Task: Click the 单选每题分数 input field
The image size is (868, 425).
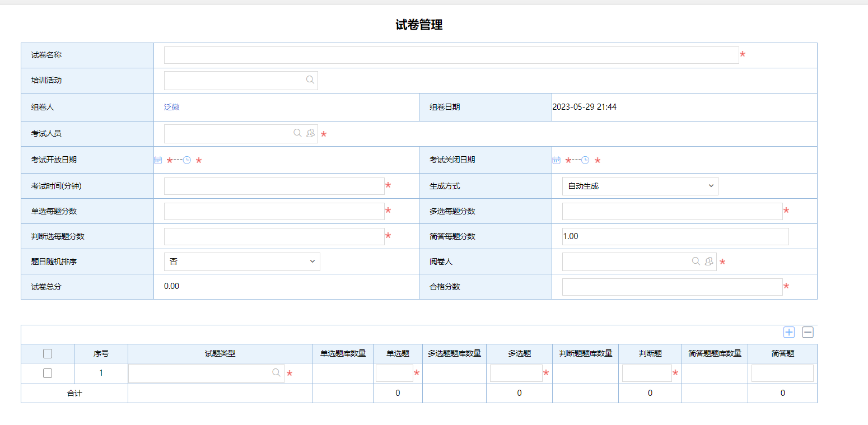Action: pos(274,211)
